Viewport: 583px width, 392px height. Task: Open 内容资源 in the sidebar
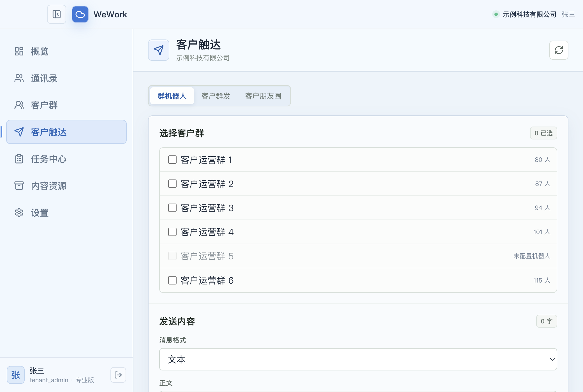66,186
